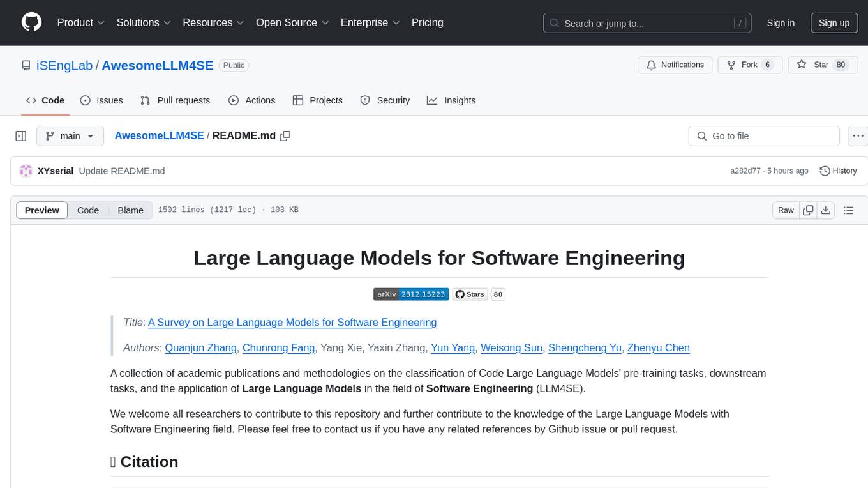Open the Update README.md commit message
The width and height of the screenshot is (868, 488).
(x=122, y=171)
